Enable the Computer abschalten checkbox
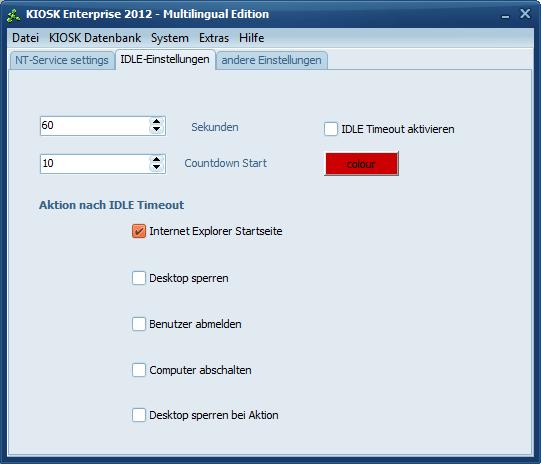The image size is (541, 464). click(x=139, y=370)
